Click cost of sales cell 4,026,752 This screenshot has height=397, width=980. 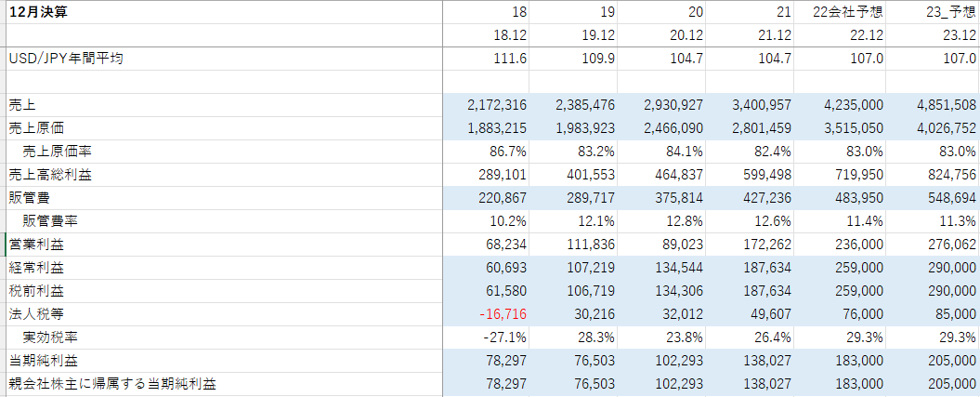(x=932, y=129)
